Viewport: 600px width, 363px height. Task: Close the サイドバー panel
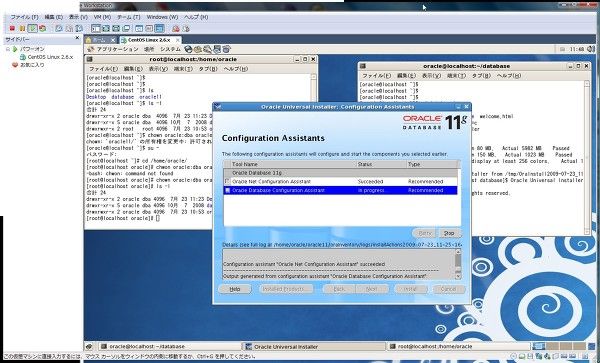[x=77, y=38]
